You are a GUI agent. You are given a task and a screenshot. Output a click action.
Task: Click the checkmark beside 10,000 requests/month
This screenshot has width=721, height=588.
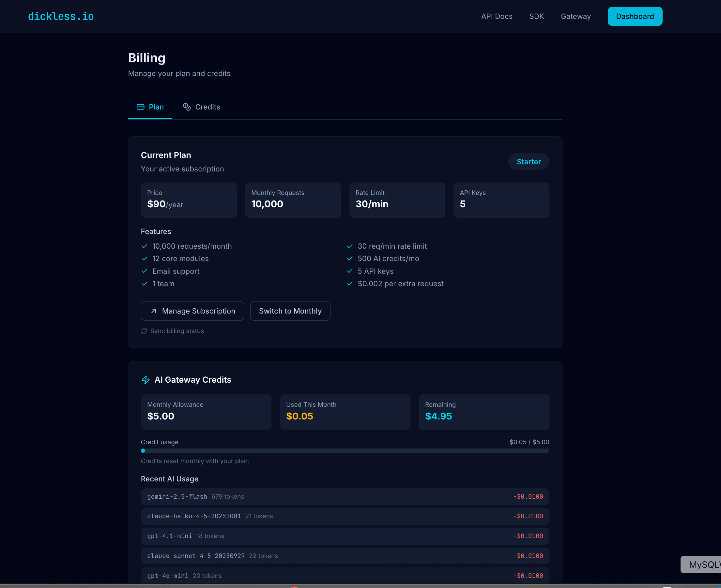click(x=145, y=246)
